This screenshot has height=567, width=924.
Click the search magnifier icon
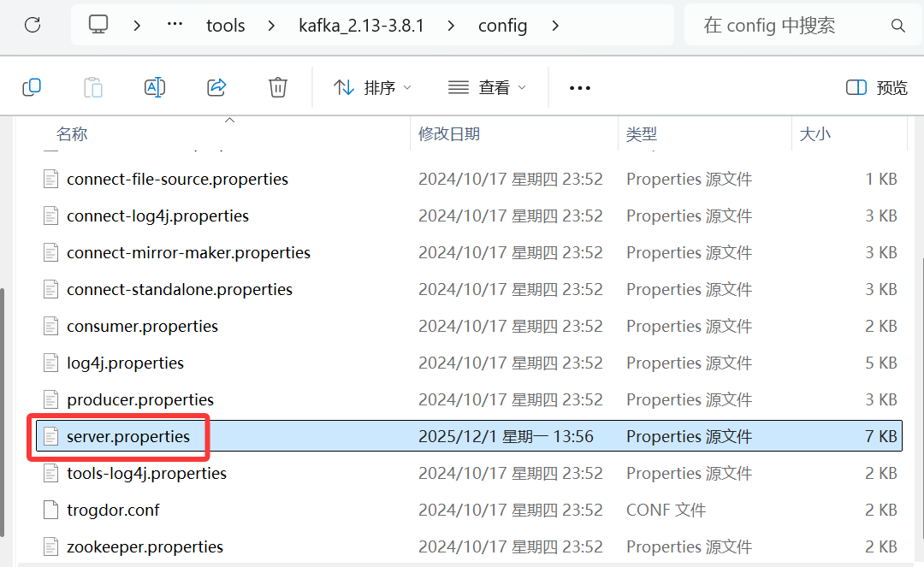point(897,26)
